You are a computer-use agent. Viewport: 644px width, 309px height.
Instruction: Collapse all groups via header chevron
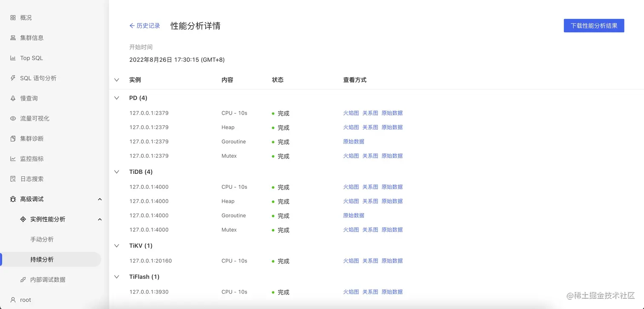coord(117,80)
